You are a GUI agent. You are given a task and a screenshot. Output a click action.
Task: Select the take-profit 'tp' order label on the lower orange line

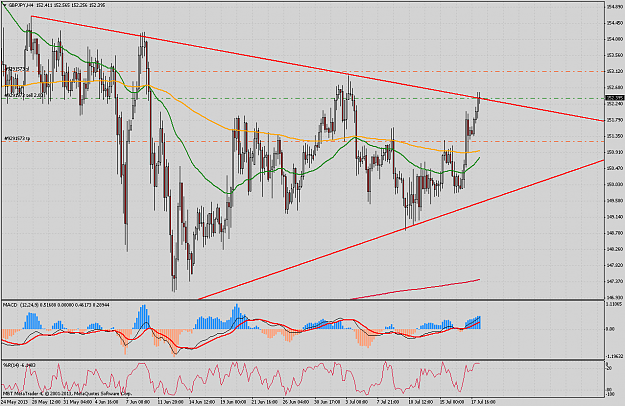(x=17, y=138)
